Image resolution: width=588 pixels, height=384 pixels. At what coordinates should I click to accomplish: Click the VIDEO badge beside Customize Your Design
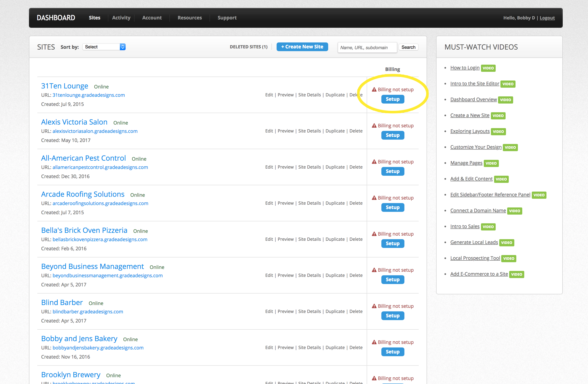point(510,148)
